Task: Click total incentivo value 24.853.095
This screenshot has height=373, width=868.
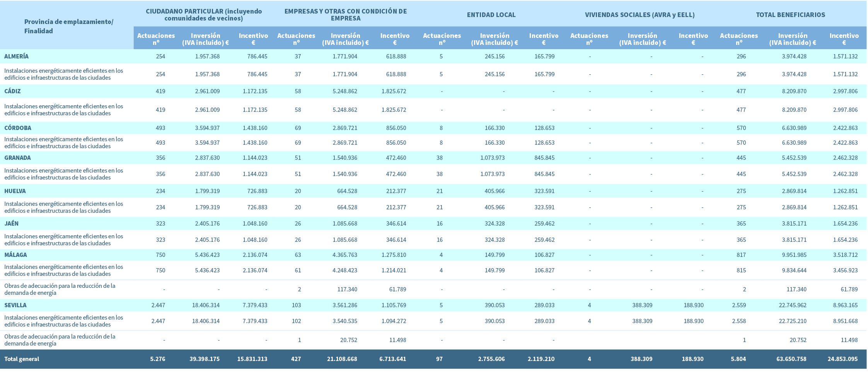Action: click(x=842, y=359)
